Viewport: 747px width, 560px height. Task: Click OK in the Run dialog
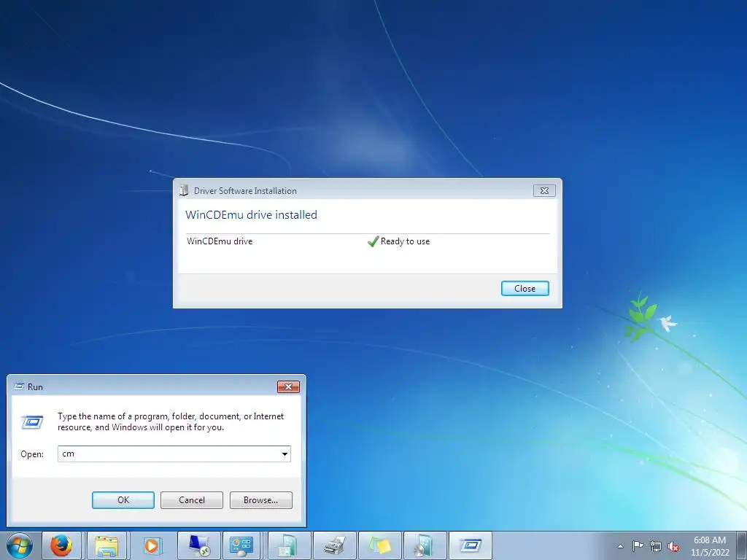pyautogui.click(x=123, y=500)
